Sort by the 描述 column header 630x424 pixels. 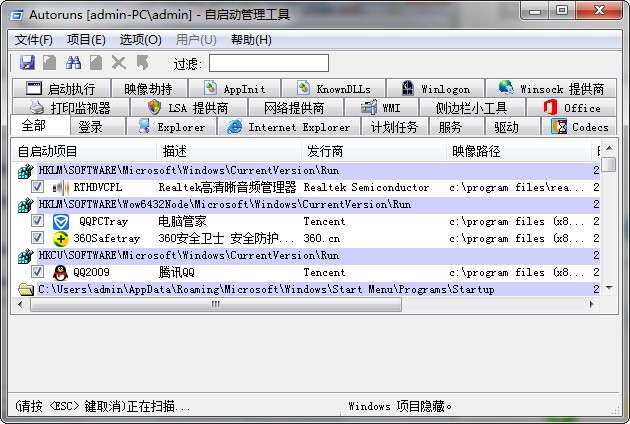pos(229,151)
